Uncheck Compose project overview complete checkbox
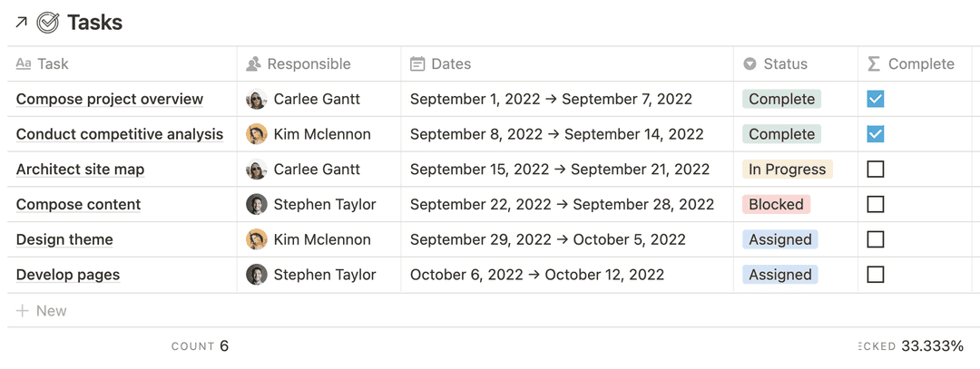This screenshot has width=980, height=369. 876,99
